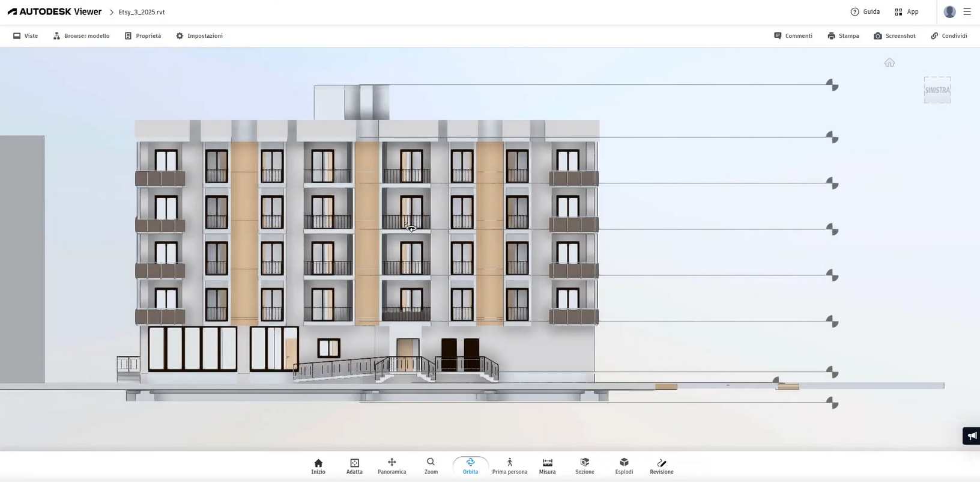Image resolution: width=980 pixels, height=482 pixels.
Task: Take a Screenshot of the view
Action: tap(895, 36)
